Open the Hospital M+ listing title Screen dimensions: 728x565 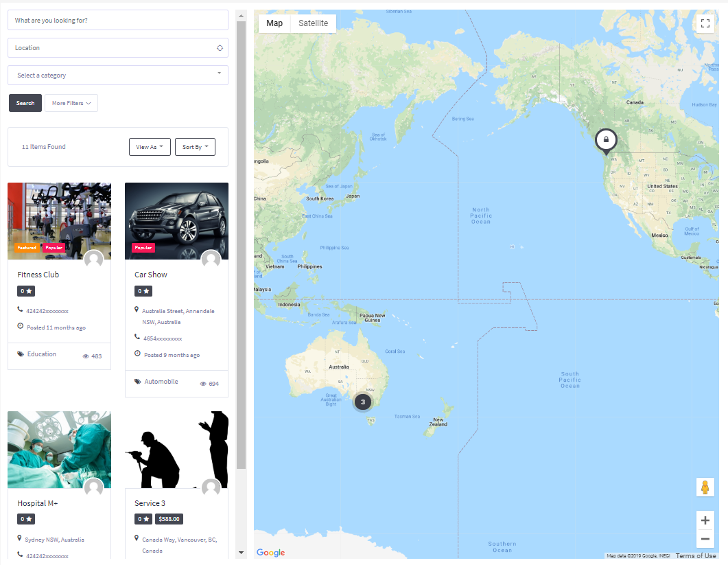click(38, 503)
